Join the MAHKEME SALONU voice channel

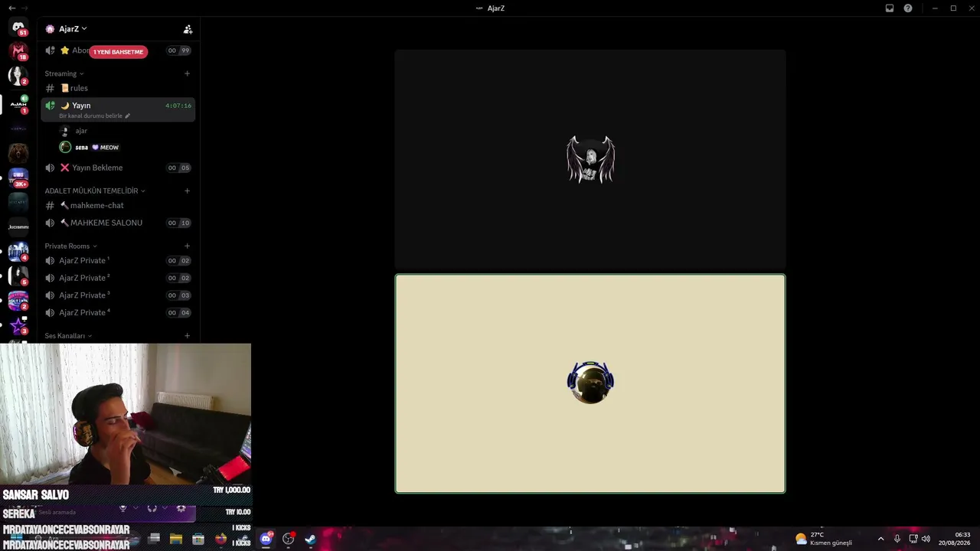(x=118, y=223)
